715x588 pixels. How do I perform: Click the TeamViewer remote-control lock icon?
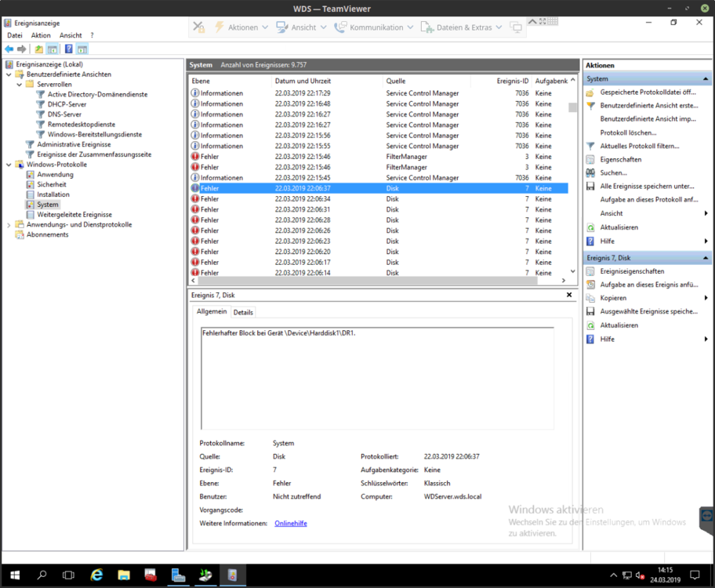coord(199,27)
